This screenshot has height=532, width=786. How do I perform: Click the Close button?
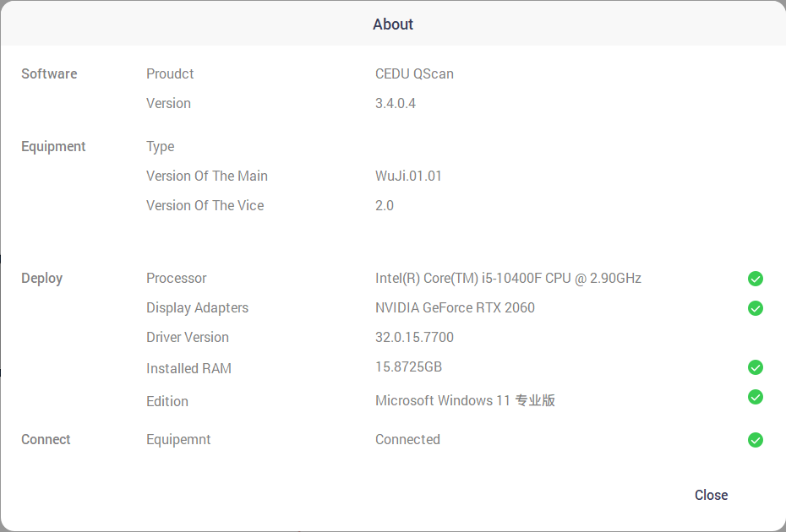click(711, 495)
